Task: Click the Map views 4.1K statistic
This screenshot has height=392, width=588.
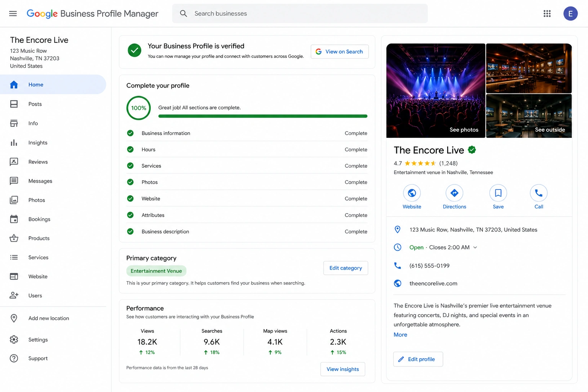Action: [x=275, y=341]
